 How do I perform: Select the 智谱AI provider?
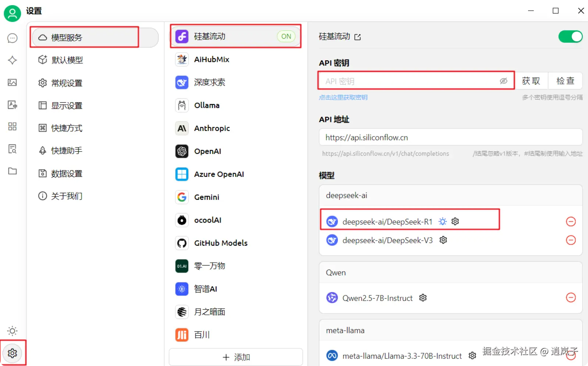click(235, 289)
